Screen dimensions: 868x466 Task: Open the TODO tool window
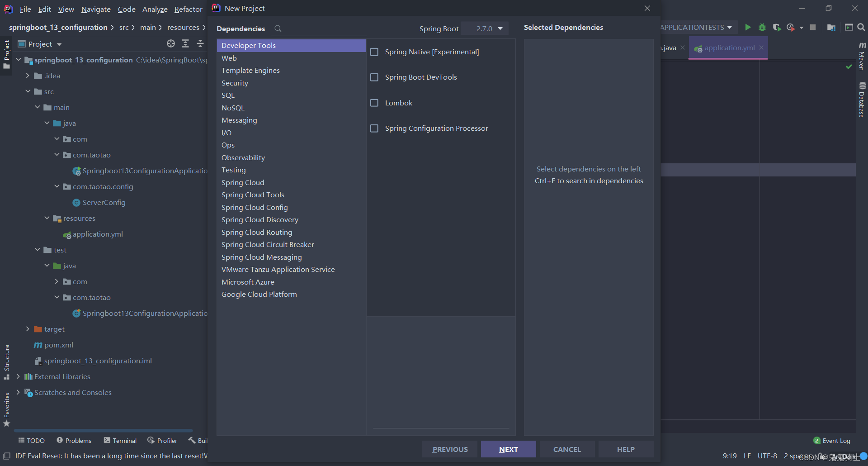click(x=31, y=441)
